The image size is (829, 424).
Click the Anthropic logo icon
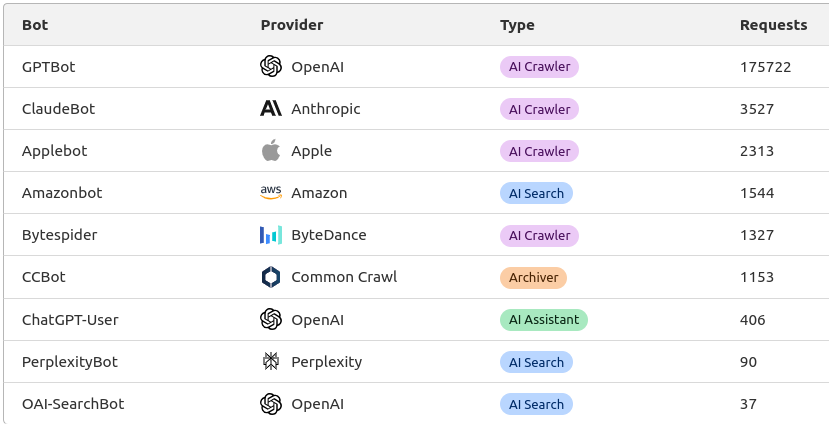(270, 109)
